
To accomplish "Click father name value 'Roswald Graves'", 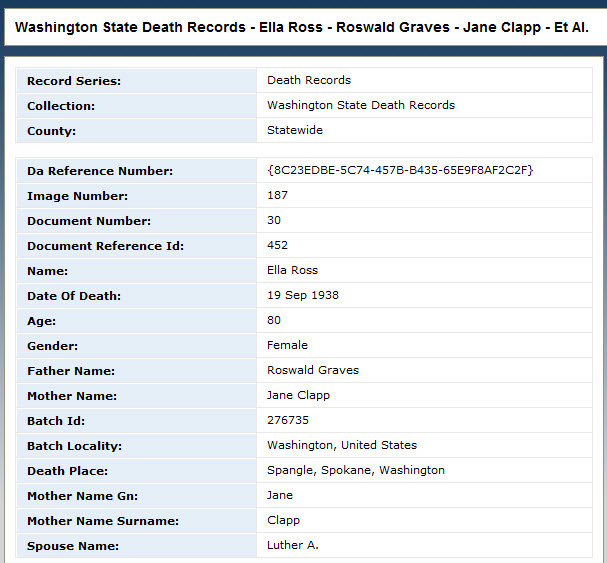I will click(x=312, y=371).
